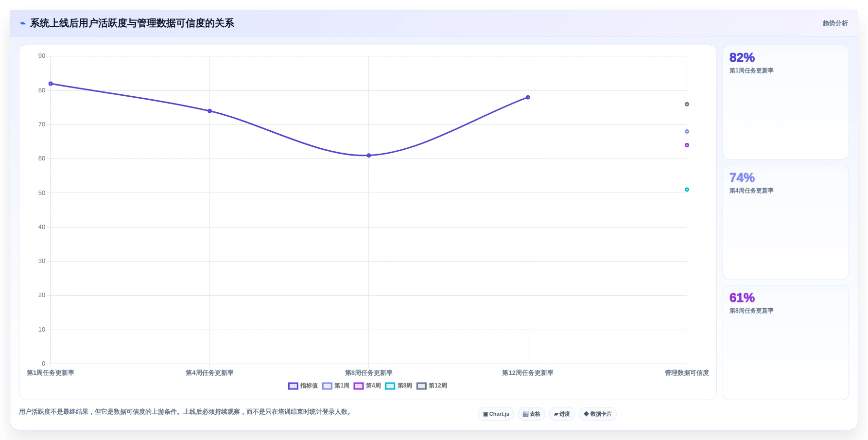The height and width of the screenshot is (440, 868).
Task: Click the x-axis label 第4周任务更新率
Action: (x=209, y=373)
